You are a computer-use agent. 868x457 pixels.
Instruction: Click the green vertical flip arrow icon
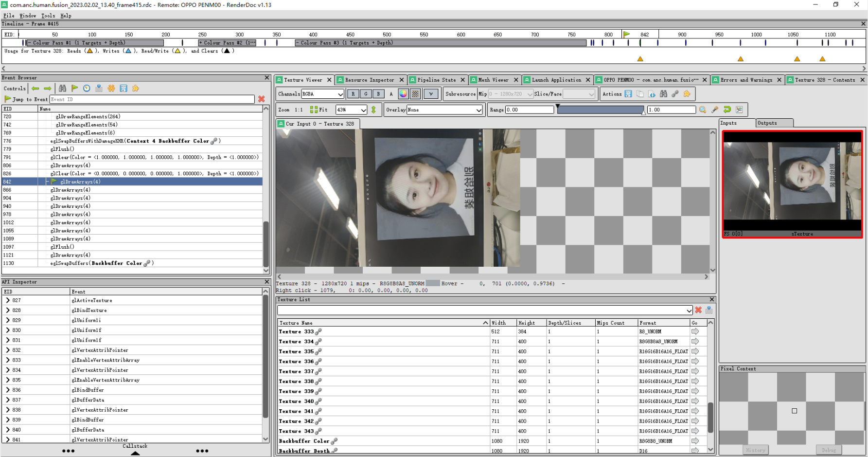pos(373,110)
